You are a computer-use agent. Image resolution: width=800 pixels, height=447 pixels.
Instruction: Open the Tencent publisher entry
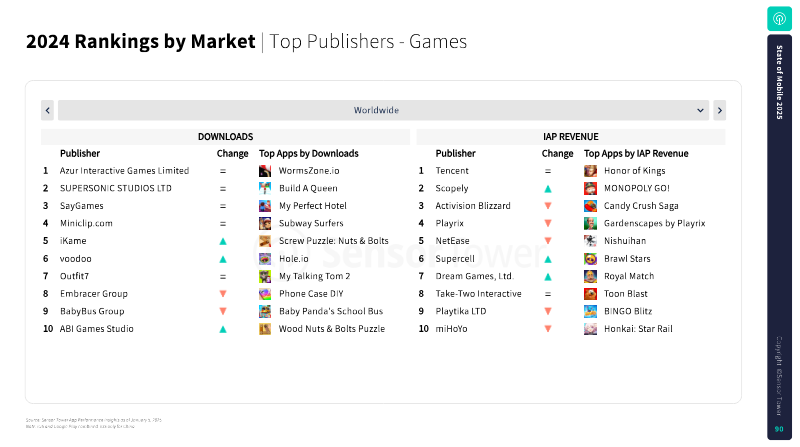tap(452, 171)
